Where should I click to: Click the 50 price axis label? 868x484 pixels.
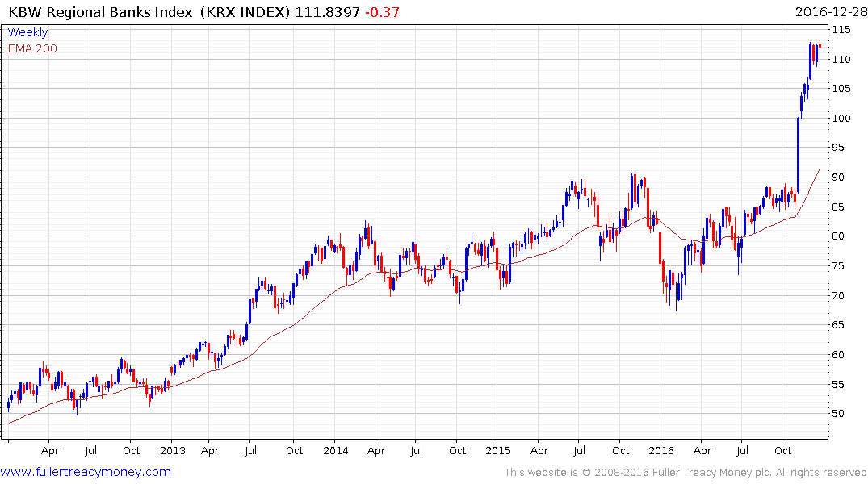pos(838,414)
